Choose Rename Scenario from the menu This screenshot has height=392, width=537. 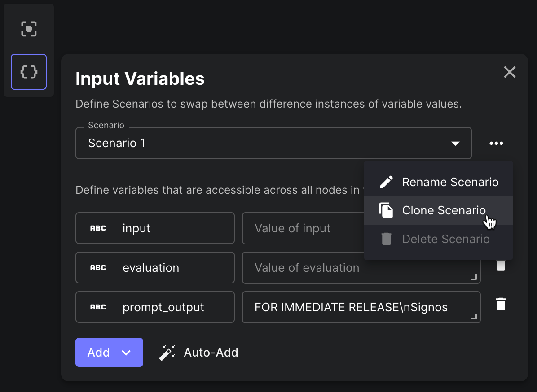[450, 182]
